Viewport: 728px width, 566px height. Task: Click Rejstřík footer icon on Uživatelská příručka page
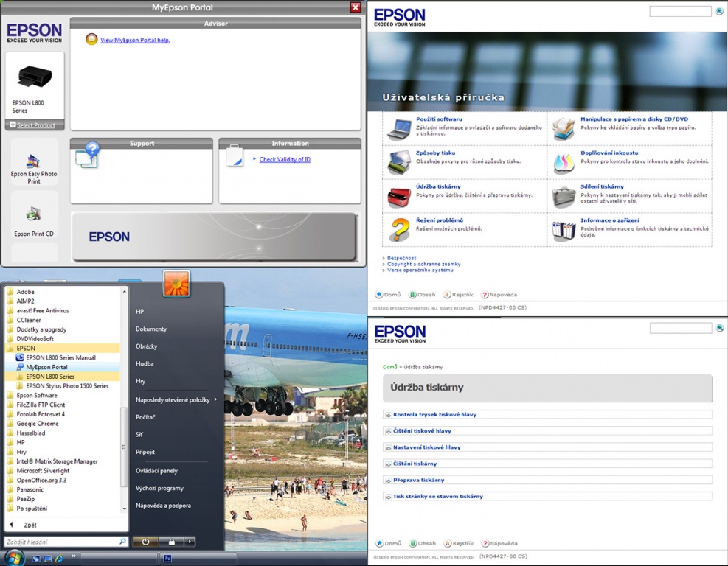tap(447, 295)
